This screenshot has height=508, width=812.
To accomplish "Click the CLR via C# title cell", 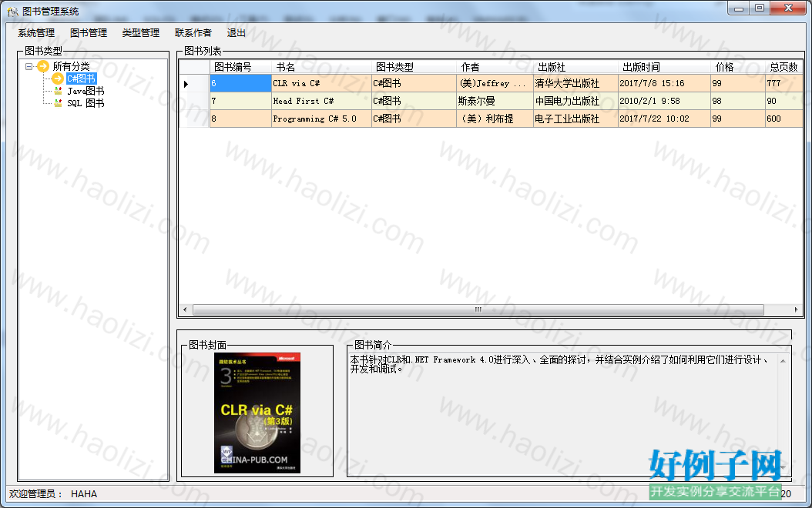I will coord(321,83).
